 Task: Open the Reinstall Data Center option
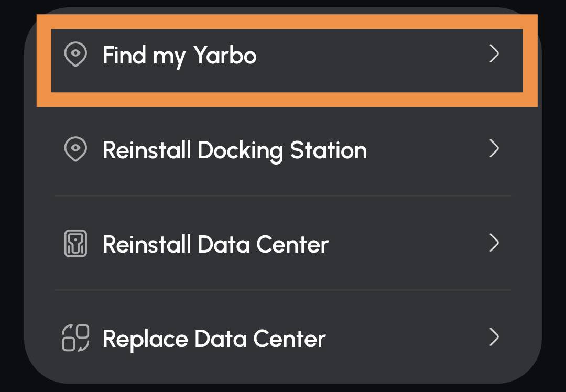coord(283,243)
